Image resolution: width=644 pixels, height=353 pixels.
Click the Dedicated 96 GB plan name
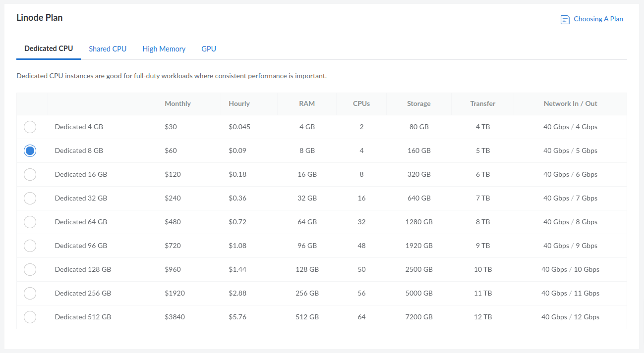[x=81, y=246]
